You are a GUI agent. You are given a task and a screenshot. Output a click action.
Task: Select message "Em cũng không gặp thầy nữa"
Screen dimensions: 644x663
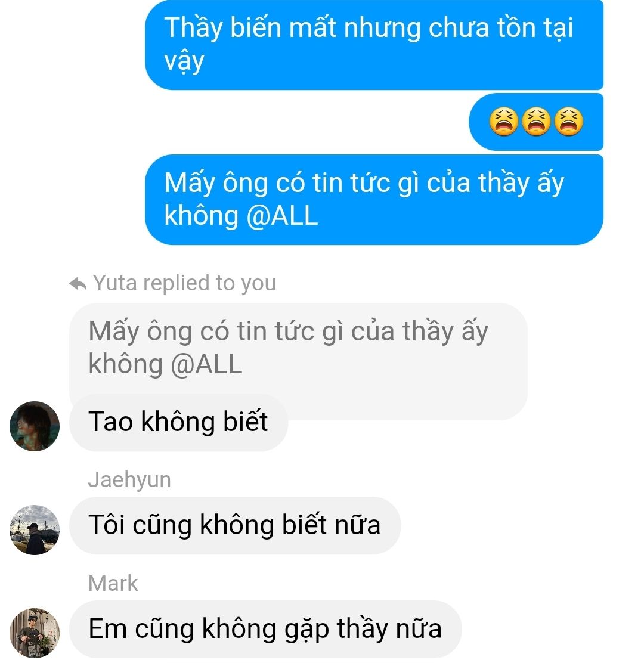tap(265, 629)
